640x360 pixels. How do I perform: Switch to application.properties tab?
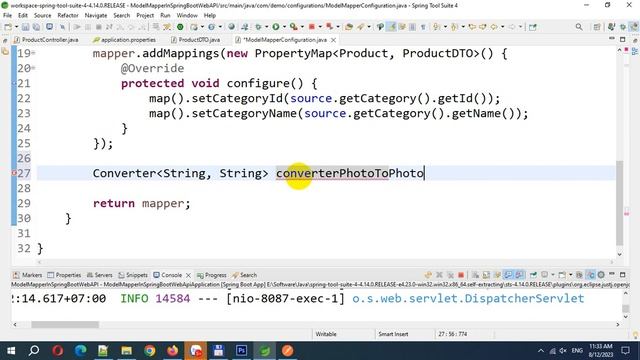tap(124, 40)
